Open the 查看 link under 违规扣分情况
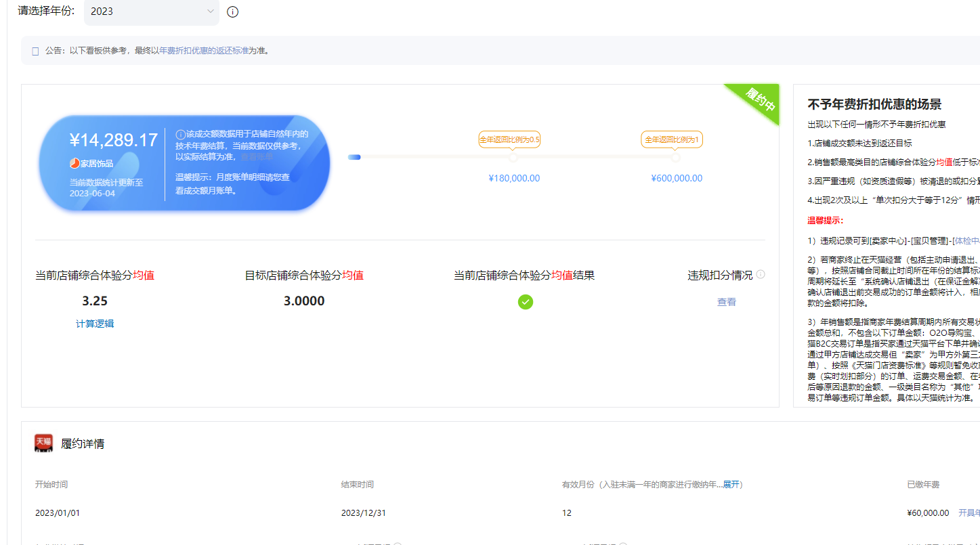 point(727,302)
